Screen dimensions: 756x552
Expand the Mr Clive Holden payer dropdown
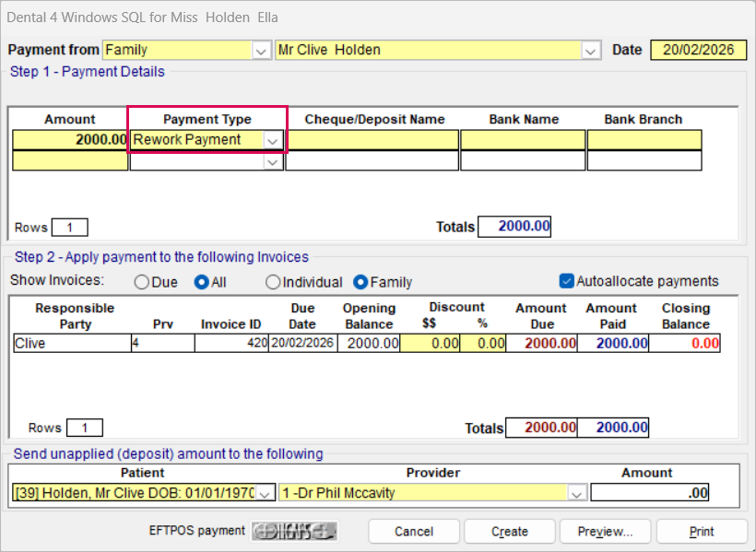pos(590,51)
